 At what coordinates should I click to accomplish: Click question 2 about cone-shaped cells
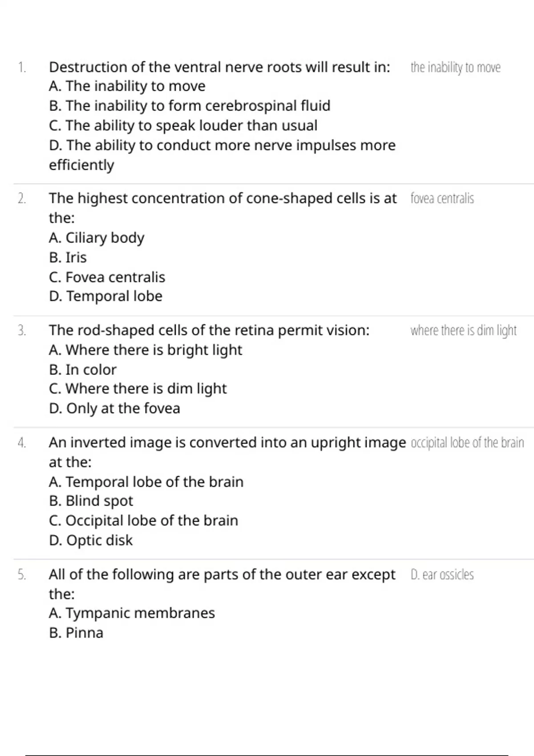pos(222,198)
